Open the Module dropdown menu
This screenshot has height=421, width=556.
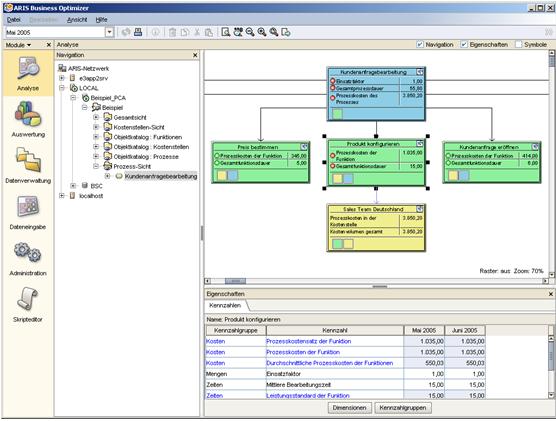18,45
